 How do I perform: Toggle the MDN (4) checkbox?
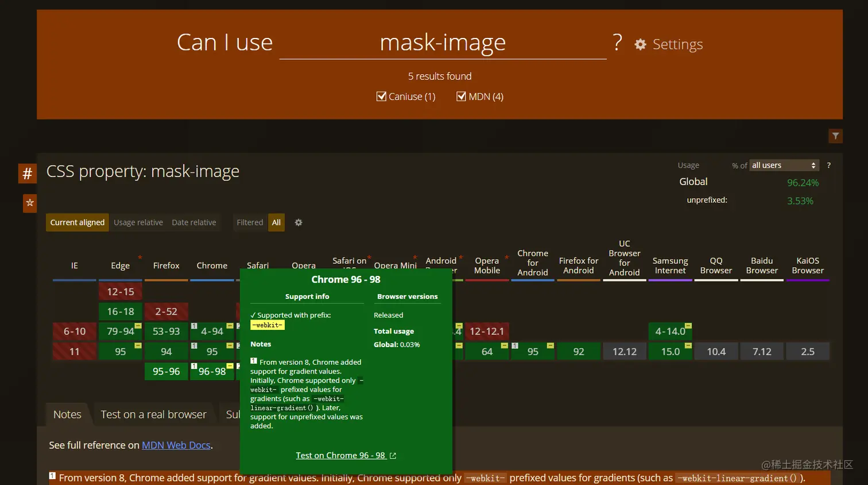click(461, 96)
